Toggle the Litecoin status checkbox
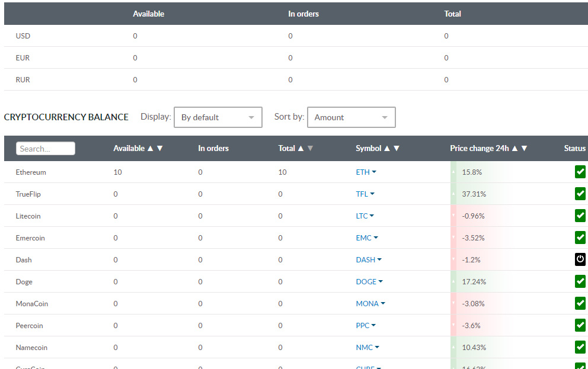The width and height of the screenshot is (588, 369). coord(580,216)
